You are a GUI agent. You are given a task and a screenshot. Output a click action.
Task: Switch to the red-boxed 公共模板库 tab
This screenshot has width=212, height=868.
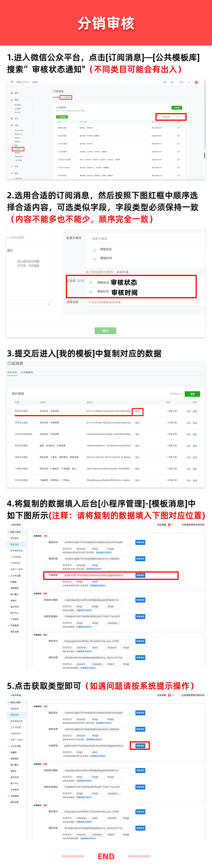coord(66,97)
